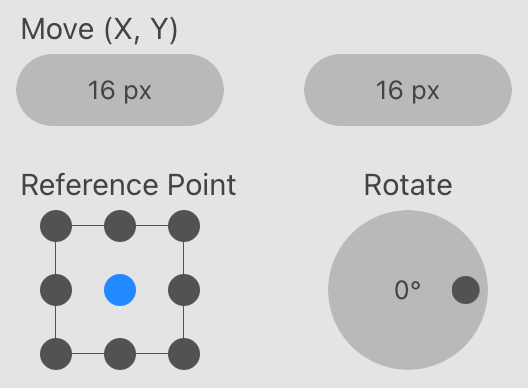This screenshot has height=388, width=528.
Task: Select the top-right reference point
Action: point(184,226)
